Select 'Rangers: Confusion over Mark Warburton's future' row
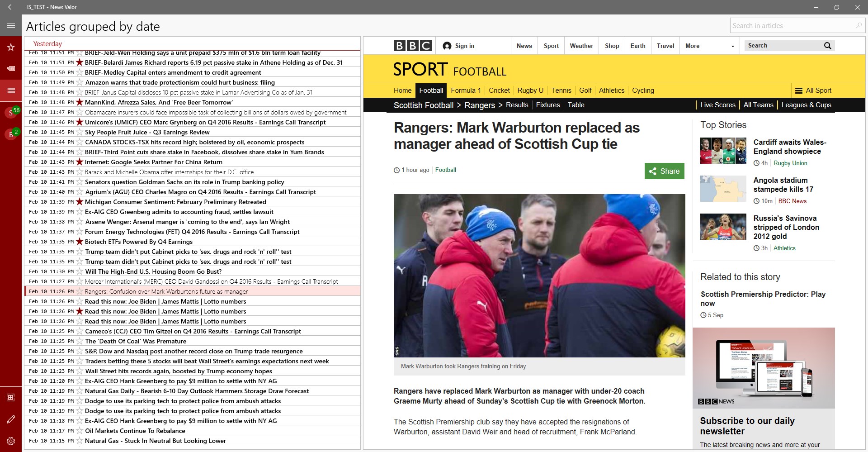 [x=193, y=291]
